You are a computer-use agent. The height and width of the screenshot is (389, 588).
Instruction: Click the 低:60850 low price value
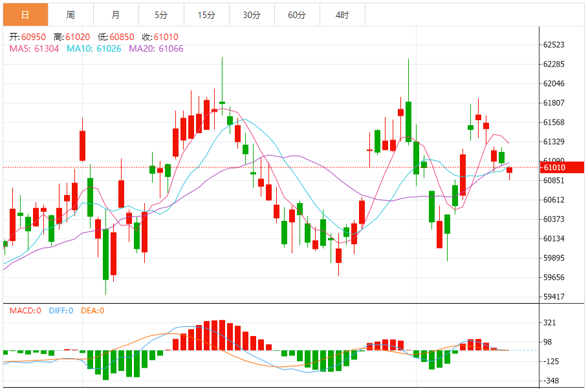(116, 37)
